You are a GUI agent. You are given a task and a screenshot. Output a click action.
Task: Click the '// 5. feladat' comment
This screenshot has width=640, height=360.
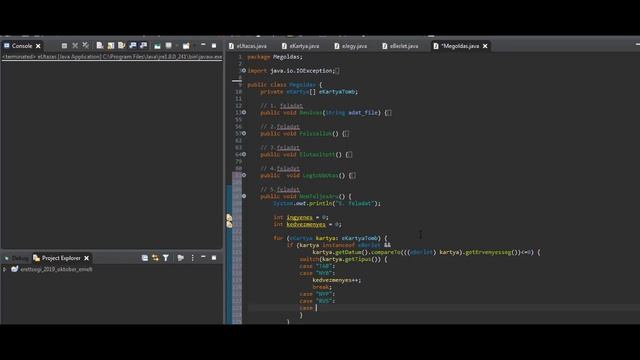[280, 189]
